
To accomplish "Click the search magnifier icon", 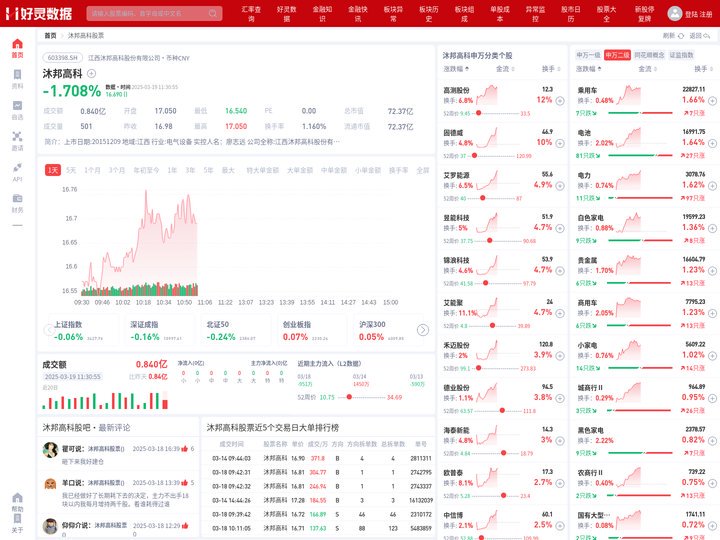I will [x=213, y=13].
